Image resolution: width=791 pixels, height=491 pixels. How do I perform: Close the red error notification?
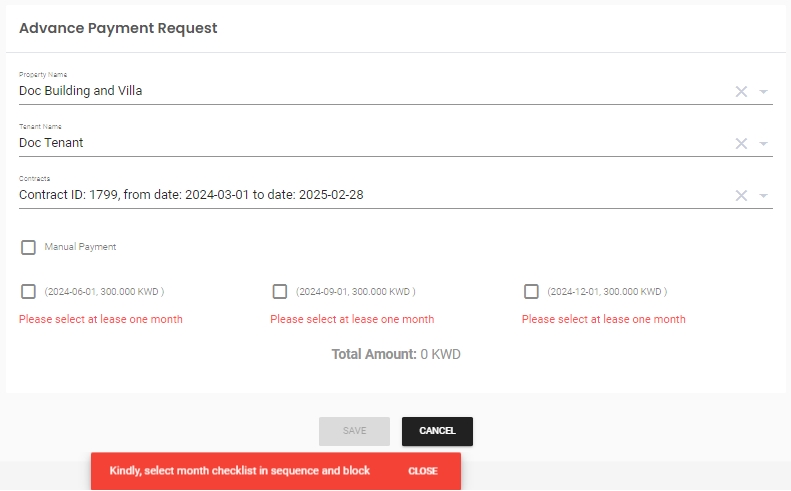pos(422,471)
